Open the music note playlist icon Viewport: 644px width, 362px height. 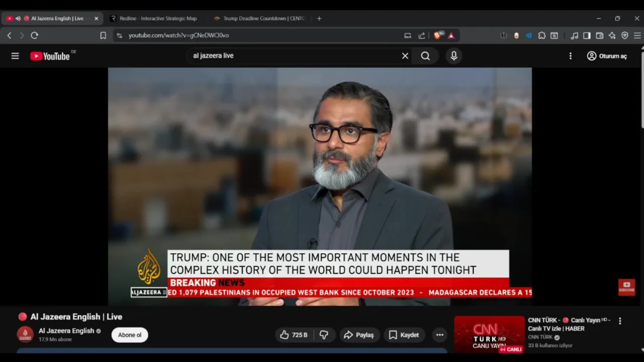[x=574, y=35]
